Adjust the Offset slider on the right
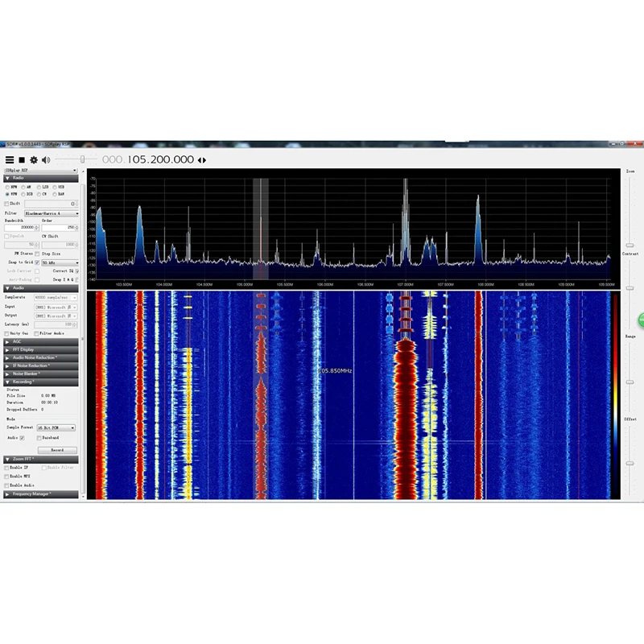This screenshot has width=644, height=644. tap(630, 464)
